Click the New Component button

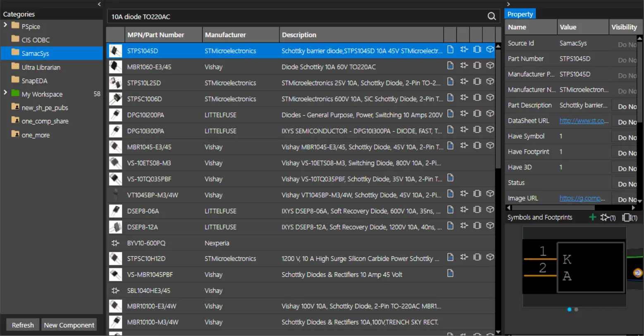(69, 325)
